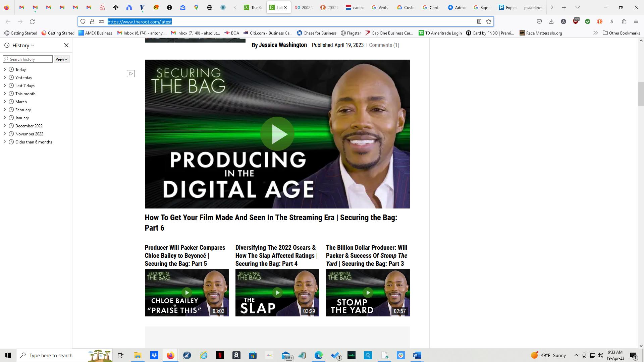Play the Producing in the Digital Age video
The image size is (644, 362).
[x=277, y=134]
